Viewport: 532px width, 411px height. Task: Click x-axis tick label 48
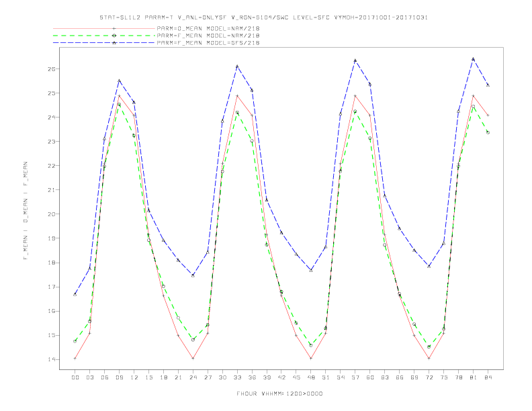(311, 377)
